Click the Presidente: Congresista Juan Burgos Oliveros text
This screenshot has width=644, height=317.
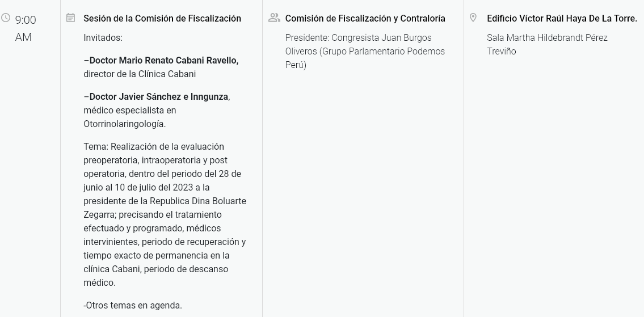click(x=359, y=44)
